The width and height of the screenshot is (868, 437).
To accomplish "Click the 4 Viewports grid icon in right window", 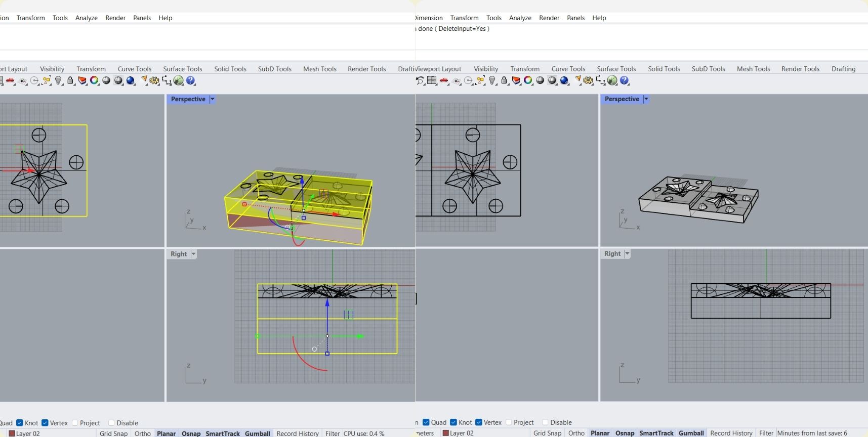I will click(x=432, y=80).
